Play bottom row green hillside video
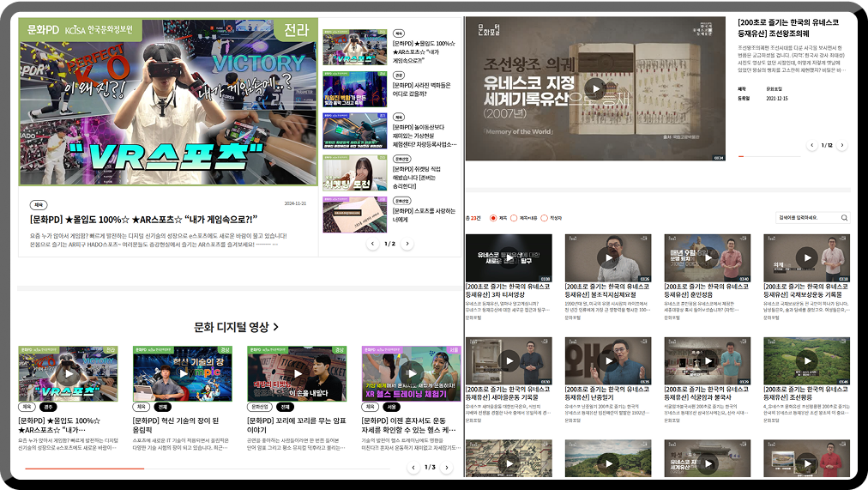Image resolution: width=868 pixels, height=490 pixels. (608, 463)
